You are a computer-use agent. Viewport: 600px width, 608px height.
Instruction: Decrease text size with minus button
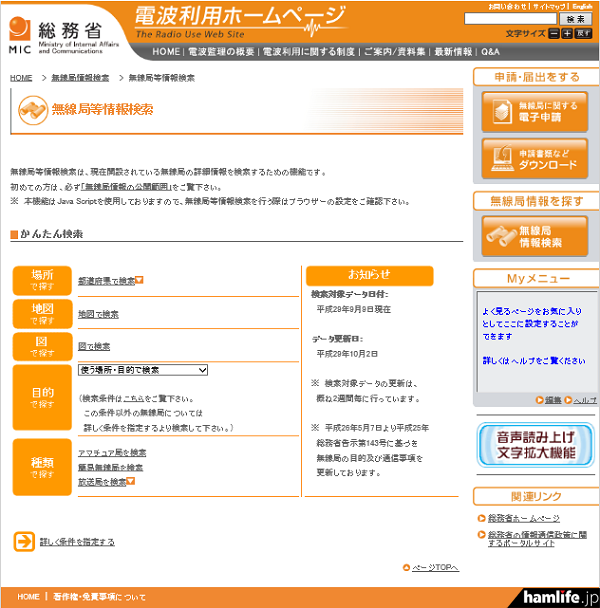553,33
